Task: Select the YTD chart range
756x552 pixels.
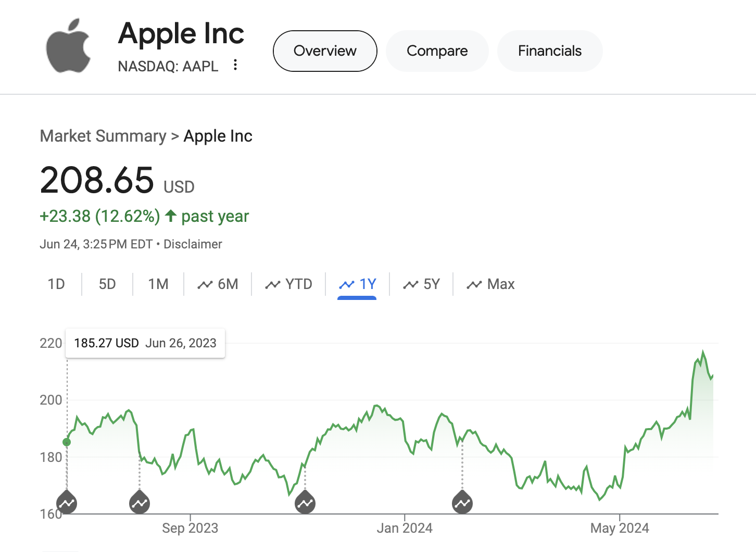Action: click(288, 284)
